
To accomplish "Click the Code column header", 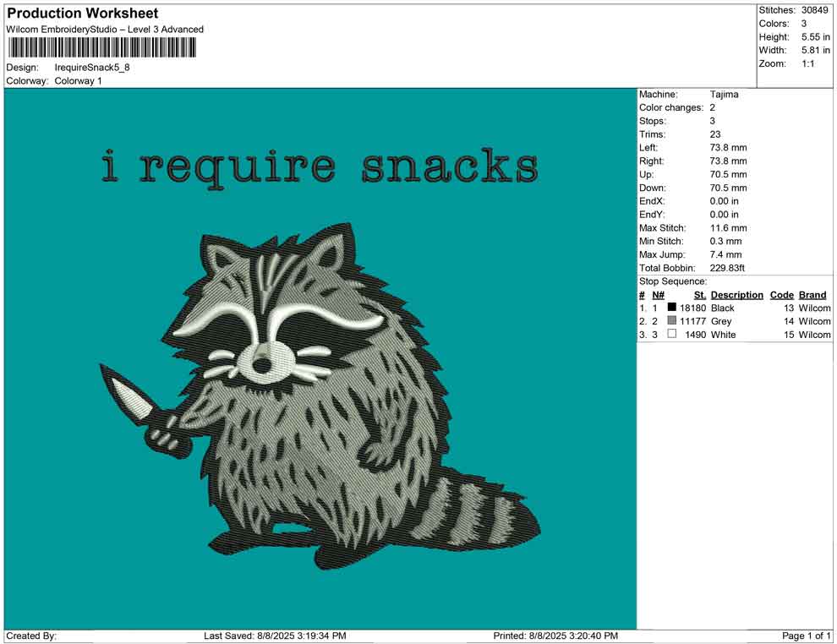I will pyautogui.click(x=781, y=294).
